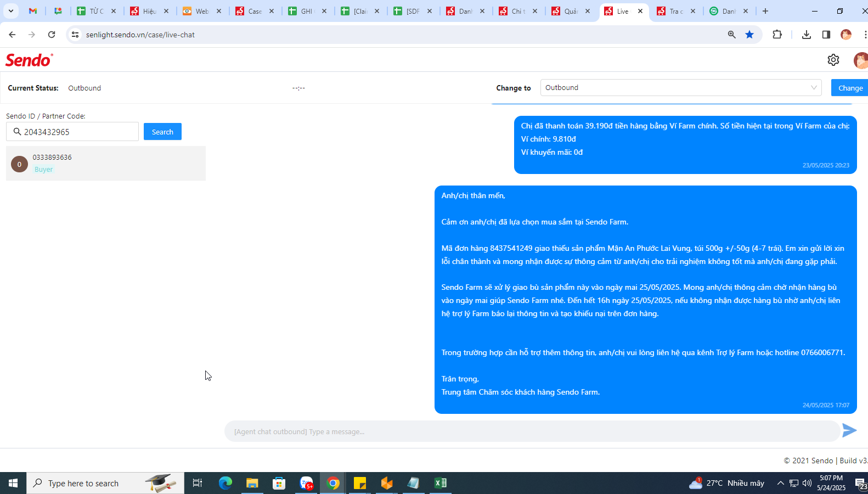Open the settings gear in Sendo header

pos(833,60)
